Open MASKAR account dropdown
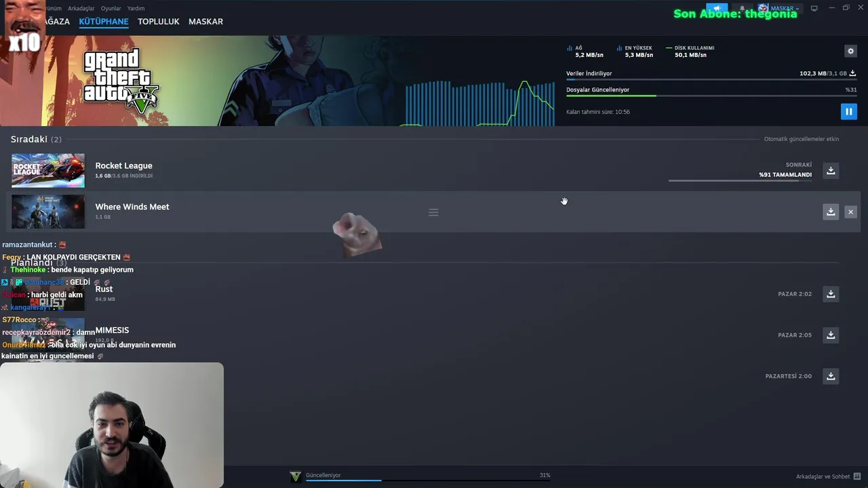868x488 pixels. (x=779, y=9)
